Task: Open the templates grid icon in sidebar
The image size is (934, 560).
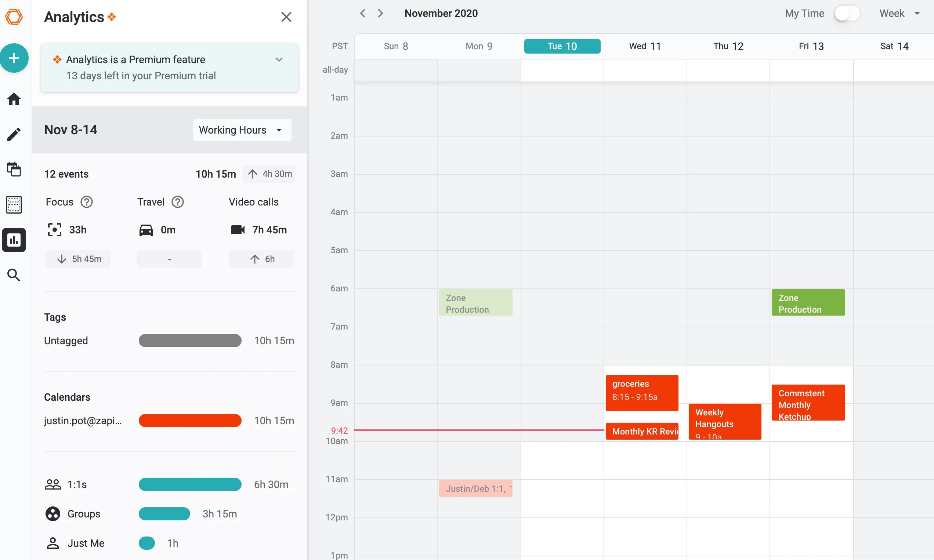Action: (14, 205)
